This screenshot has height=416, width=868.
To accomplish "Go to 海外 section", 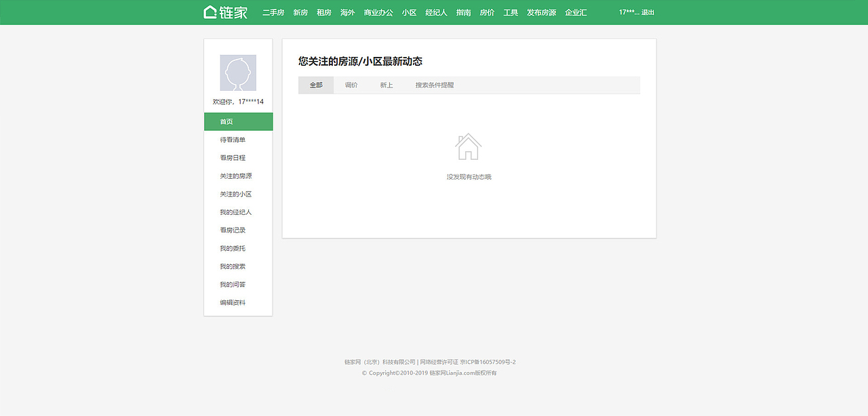I will 348,13.
